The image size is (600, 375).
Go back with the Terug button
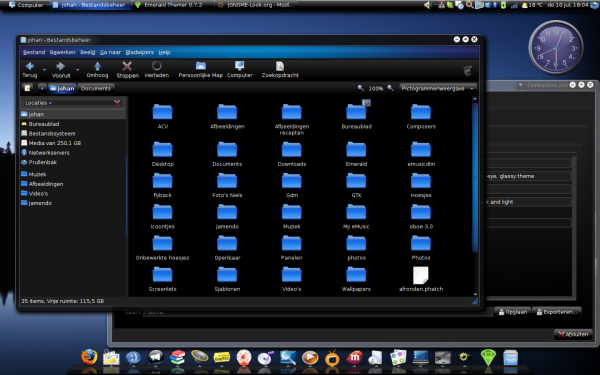coord(29,70)
